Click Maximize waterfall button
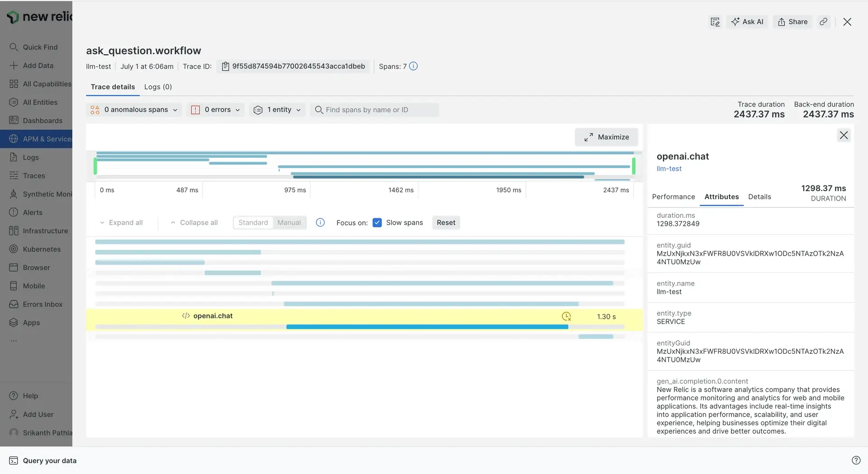This screenshot has height=474, width=868. tap(606, 137)
